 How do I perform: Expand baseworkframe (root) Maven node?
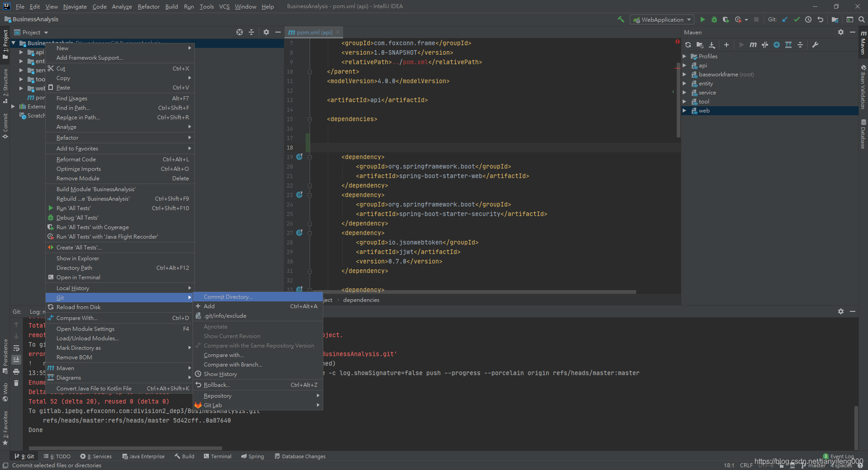coord(684,75)
